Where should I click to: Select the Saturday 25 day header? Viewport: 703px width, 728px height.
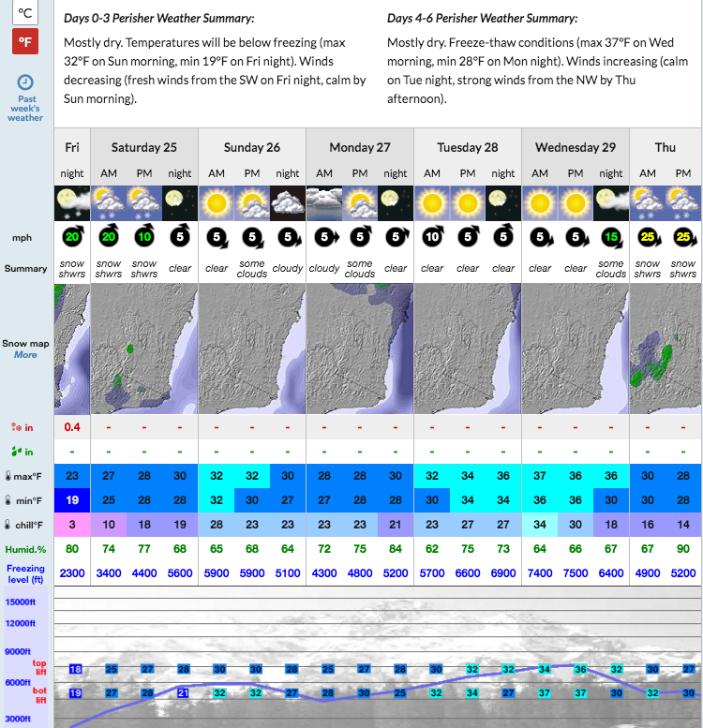tap(144, 148)
